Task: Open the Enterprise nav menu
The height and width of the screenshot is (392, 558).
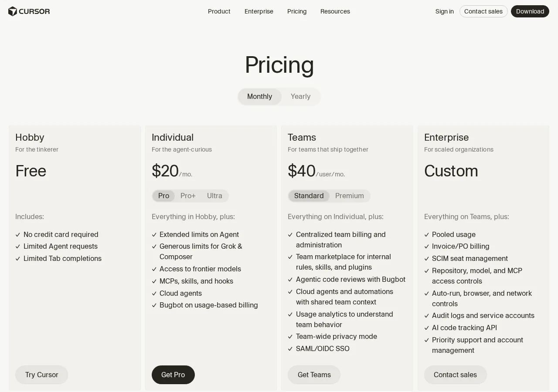Action: (x=259, y=11)
